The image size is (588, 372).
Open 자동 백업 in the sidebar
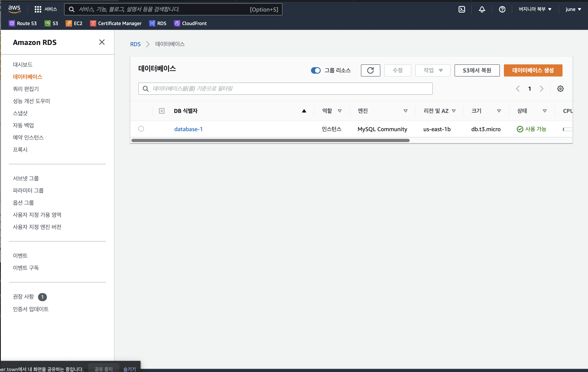point(23,125)
